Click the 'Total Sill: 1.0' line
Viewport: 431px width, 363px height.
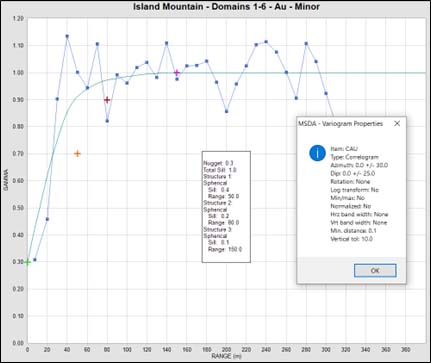coord(220,170)
